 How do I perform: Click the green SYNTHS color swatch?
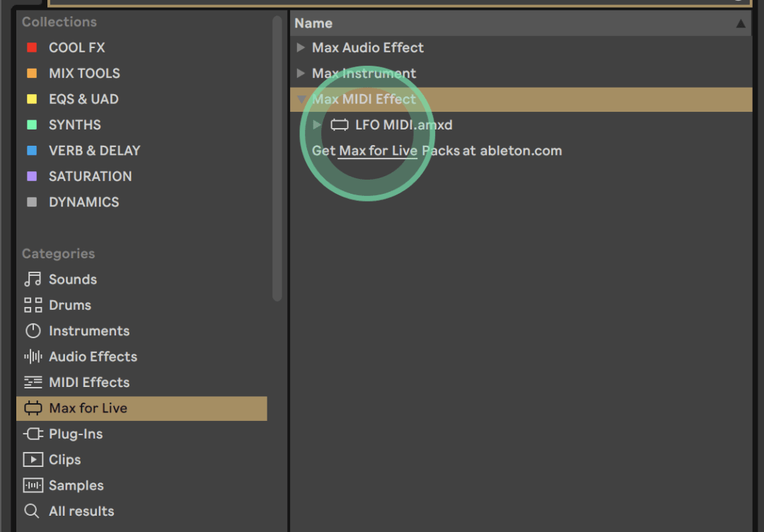(32, 125)
